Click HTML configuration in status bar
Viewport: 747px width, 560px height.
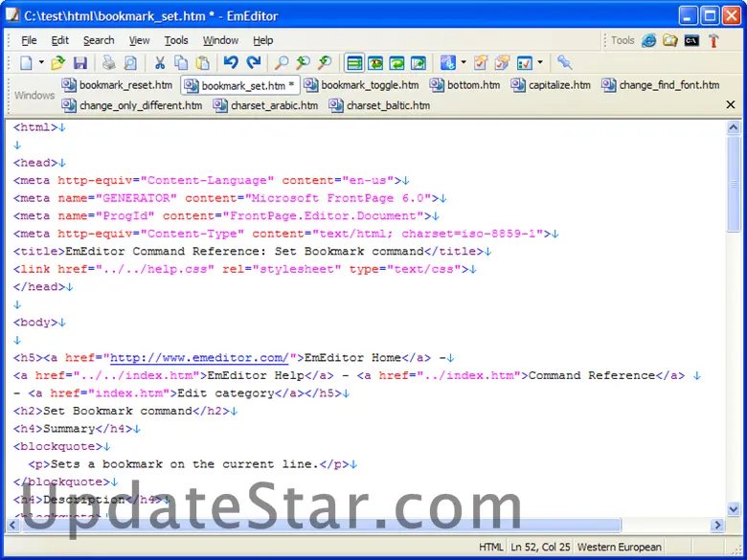coord(490,548)
